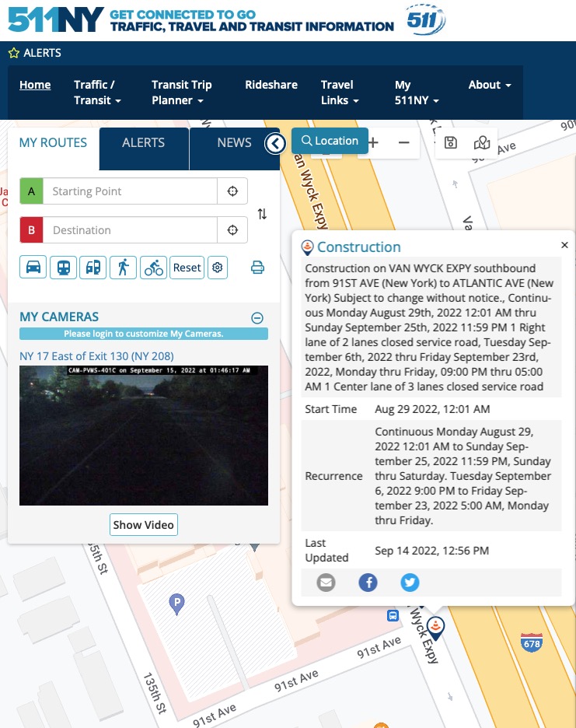
Task: Select the train transit mode icon
Action: [63, 268]
